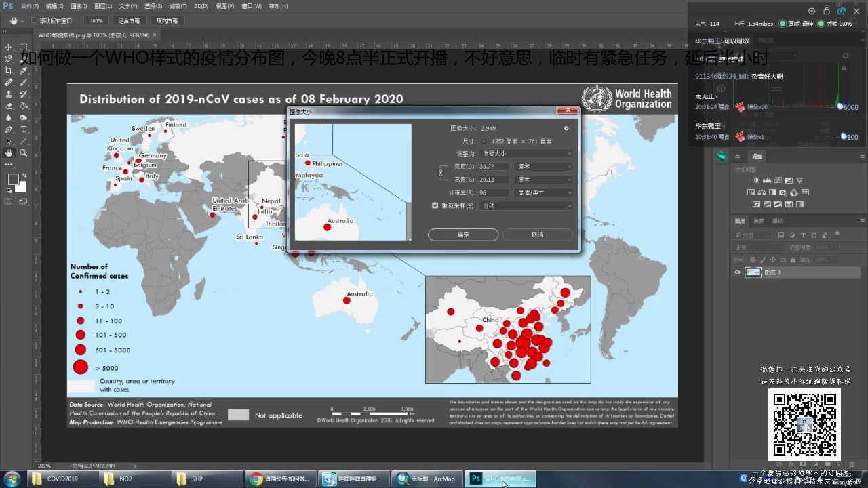Screen dimensions: 868x488
Task: Open the Dimensions unit dropdown
Action: point(484,141)
